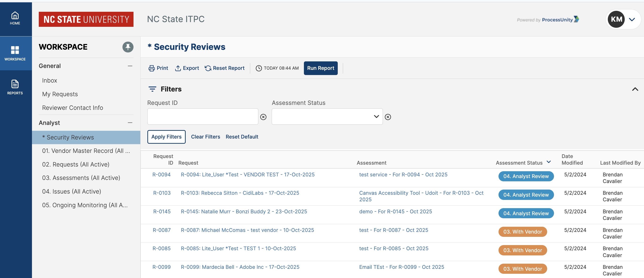Screen dimensions: 644x278
Task: Clear the Request ID field with the X icon
Action: [263, 117]
